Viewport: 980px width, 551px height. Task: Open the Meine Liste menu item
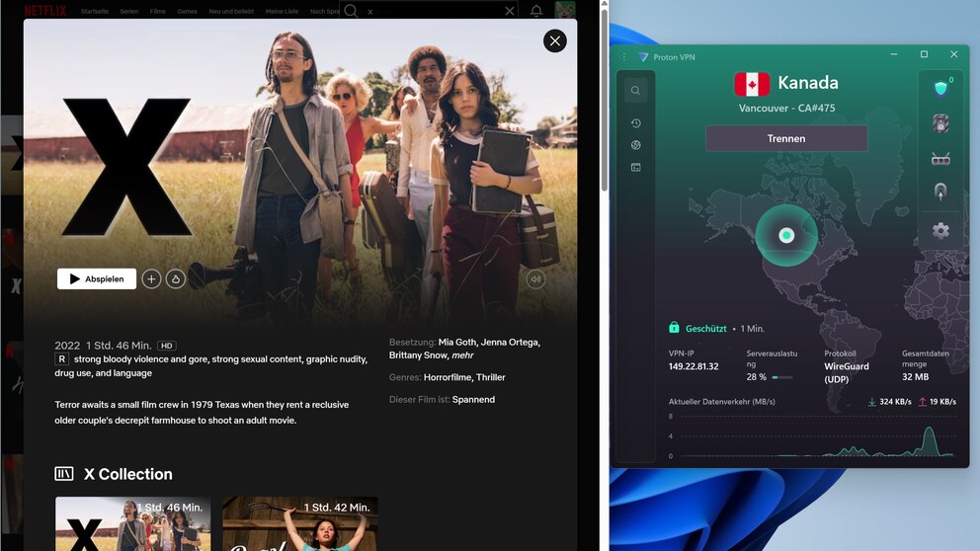coord(282,11)
